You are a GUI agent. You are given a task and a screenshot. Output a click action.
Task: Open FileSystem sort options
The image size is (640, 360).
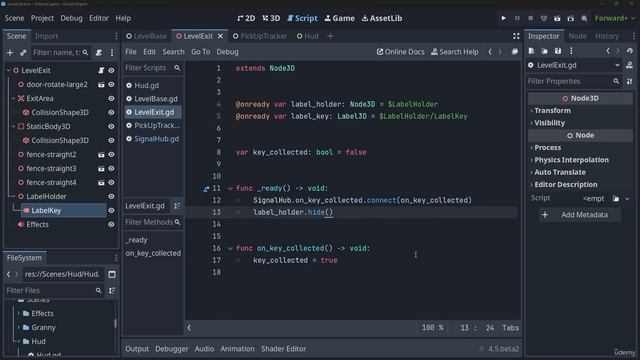pos(112,291)
